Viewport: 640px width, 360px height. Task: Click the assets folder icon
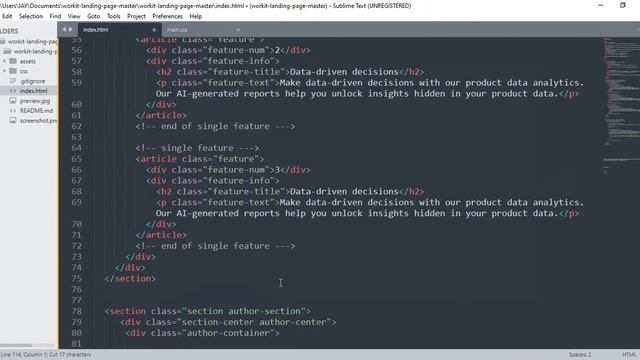(x=13, y=61)
